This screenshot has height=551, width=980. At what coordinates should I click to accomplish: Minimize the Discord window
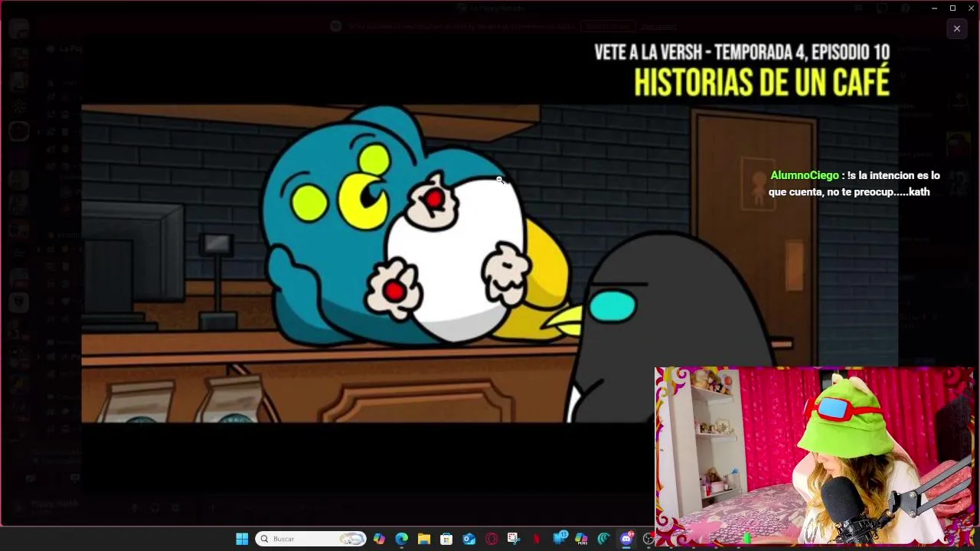click(934, 8)
